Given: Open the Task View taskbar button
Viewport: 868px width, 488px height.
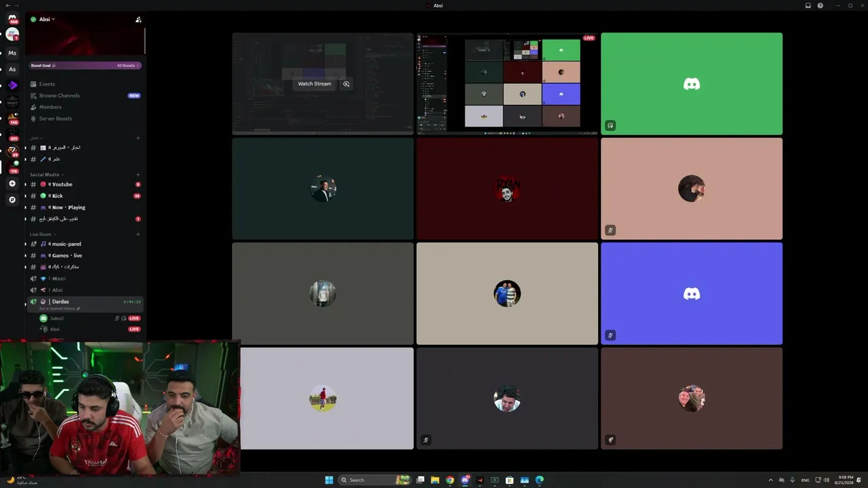Looking at the screenshot, I should 420,480.
